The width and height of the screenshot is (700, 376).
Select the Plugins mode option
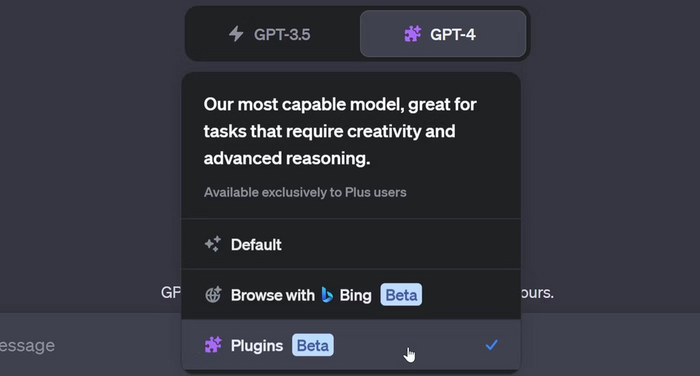click(351, 345)
